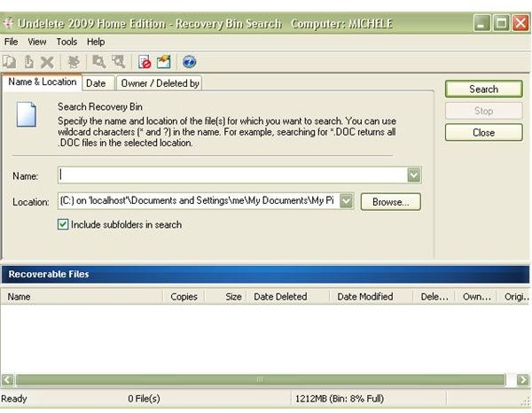Expand the Location dropdown arrow
The height and width of the screenshot is (413, 532).
tap(347, 200)
